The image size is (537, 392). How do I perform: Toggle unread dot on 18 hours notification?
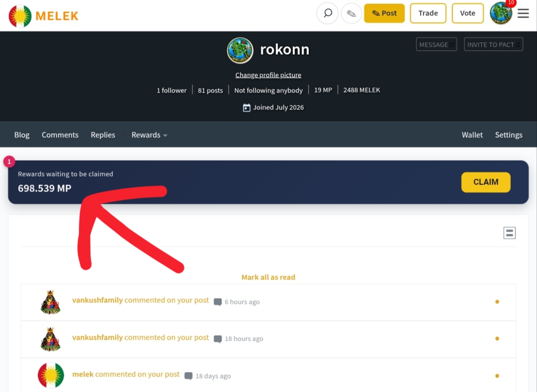tap(497, 339)
